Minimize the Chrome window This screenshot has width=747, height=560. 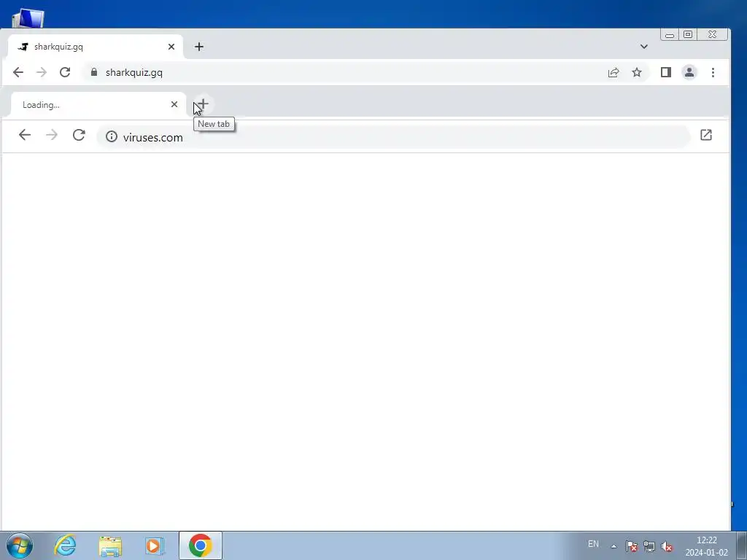[x=670, y=35]
